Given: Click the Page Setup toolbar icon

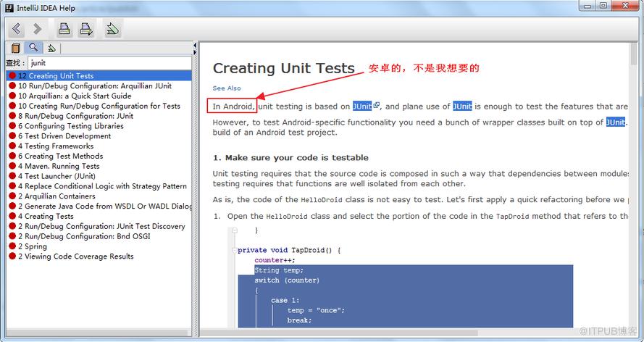Looking at the screenshot, I should click(x=86, y=29).
